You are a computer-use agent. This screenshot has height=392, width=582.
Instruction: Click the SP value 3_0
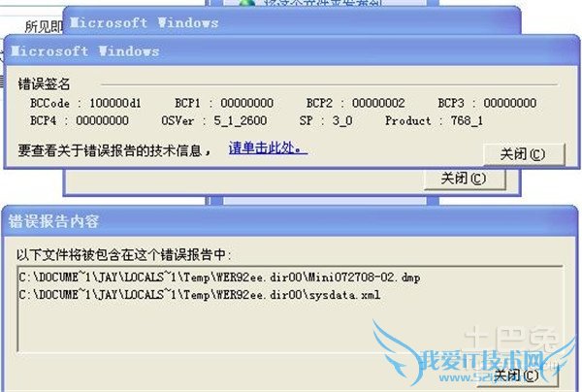point(342,120)
